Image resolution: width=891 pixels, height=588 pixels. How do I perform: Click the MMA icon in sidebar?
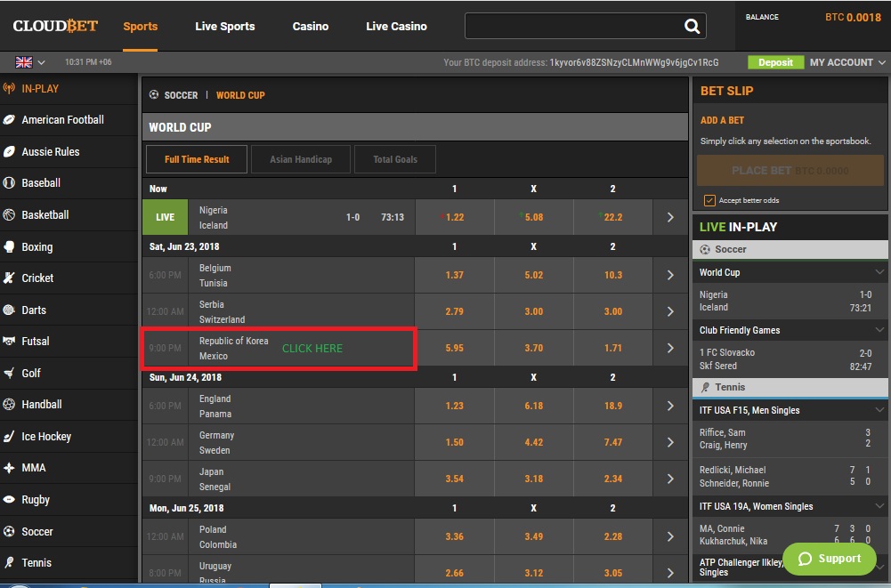(x=9, y=468)
